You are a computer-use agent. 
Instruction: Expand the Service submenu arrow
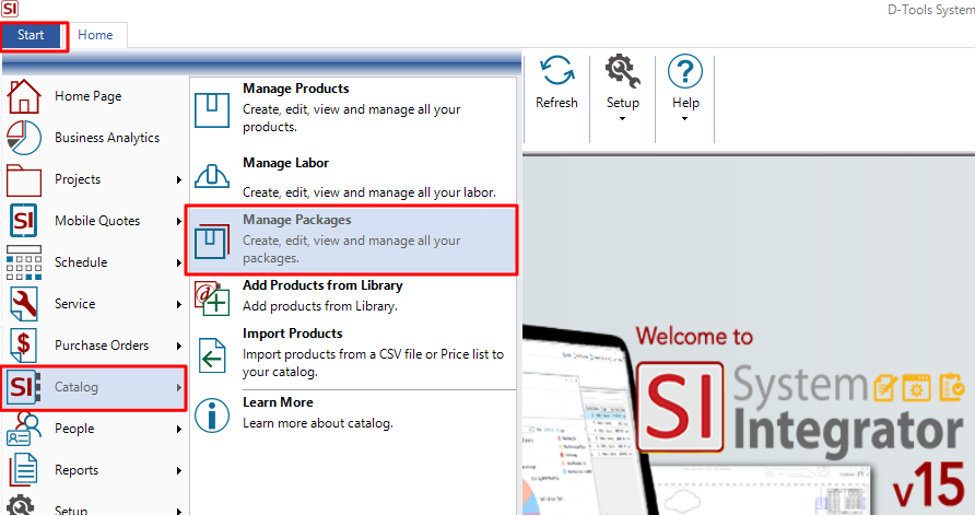click(179, 304)
